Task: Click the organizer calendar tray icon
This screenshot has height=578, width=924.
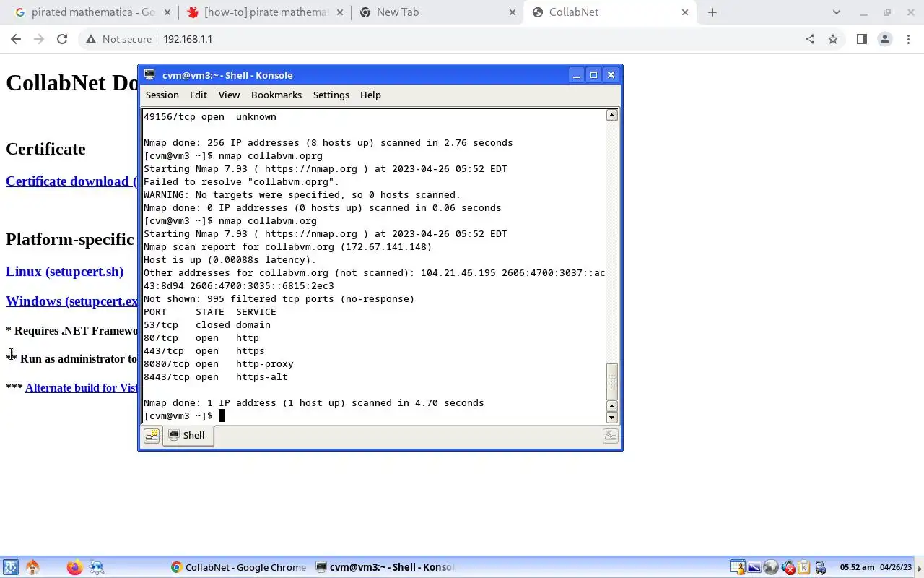Action: pos(738,567)
